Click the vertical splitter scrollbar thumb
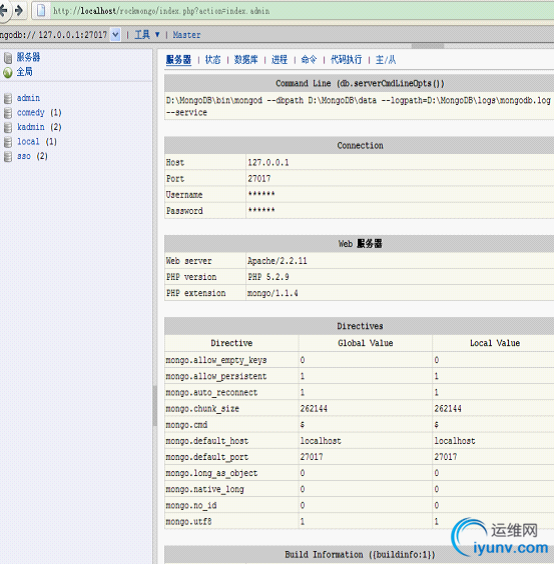 click(155, 406)
